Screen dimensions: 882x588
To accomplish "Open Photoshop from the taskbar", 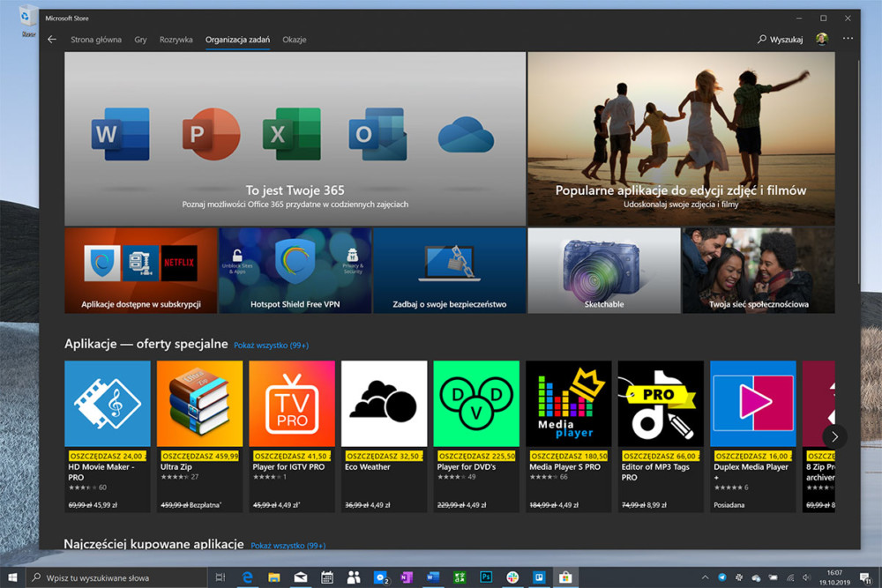I will 486,577.
